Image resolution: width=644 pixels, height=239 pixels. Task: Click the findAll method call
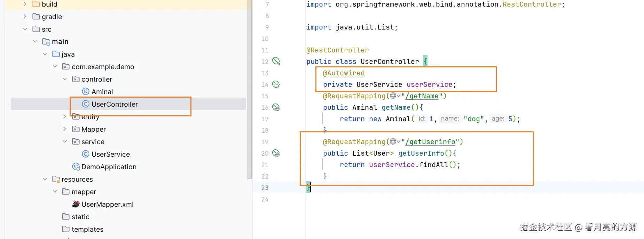tap(433, 165)
